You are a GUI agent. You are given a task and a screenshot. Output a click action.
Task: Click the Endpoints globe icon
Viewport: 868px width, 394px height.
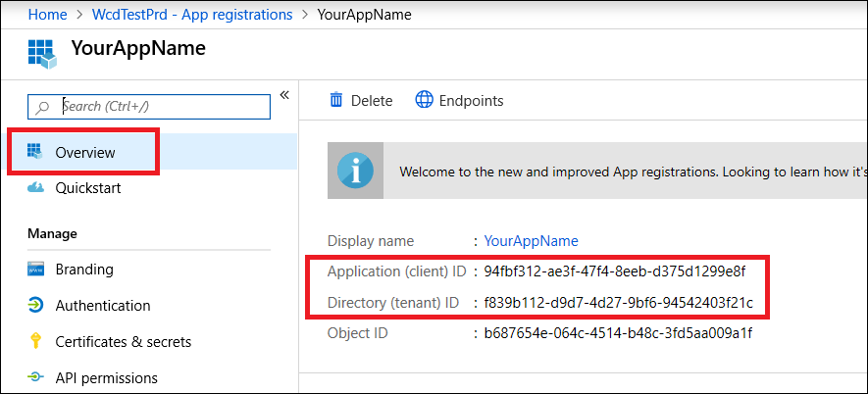[424, 100]
